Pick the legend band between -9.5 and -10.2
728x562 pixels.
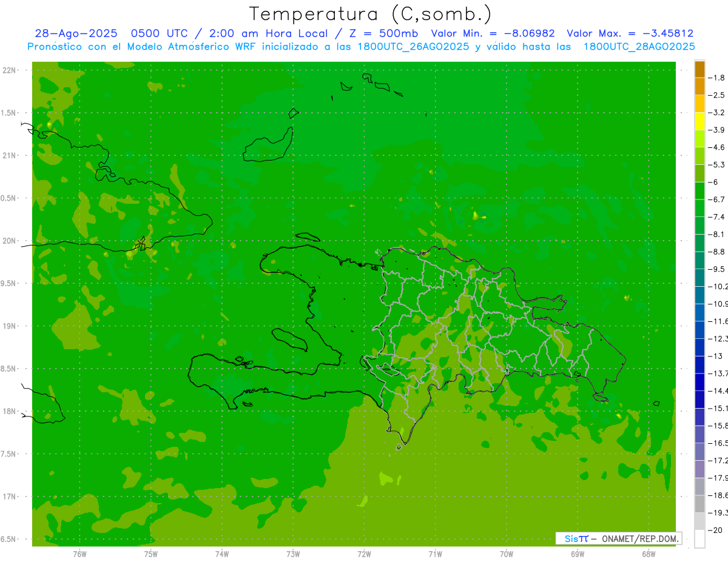tap(699, 278)
